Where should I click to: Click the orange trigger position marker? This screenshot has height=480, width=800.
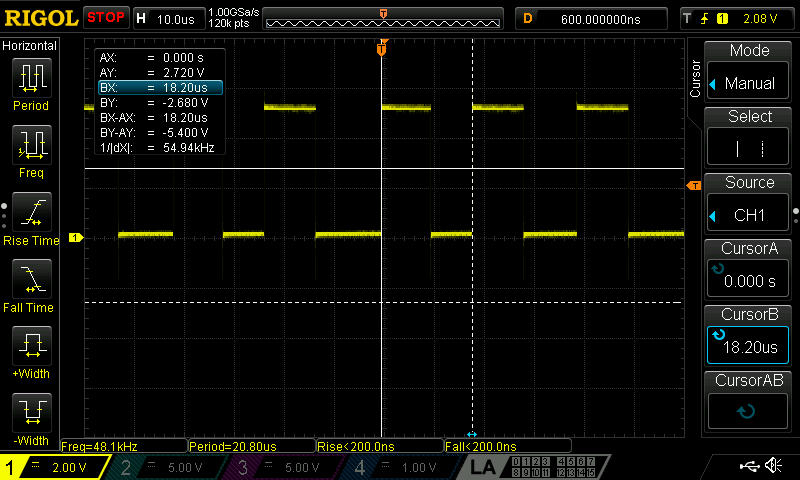(382, 49)
